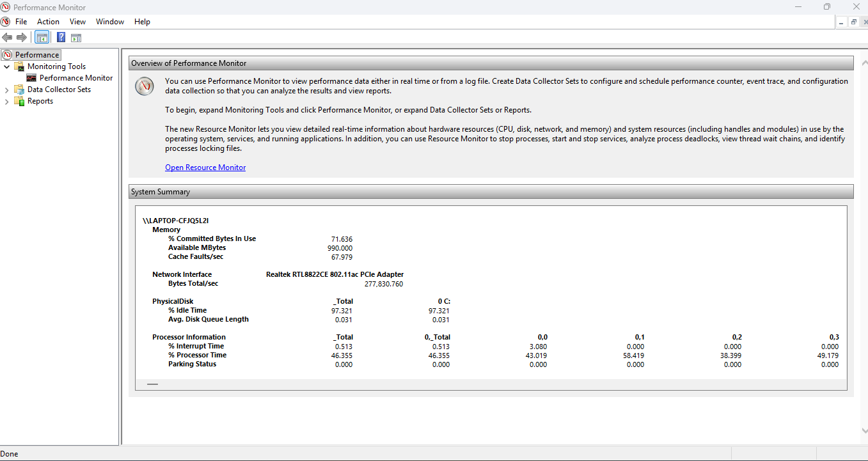Expand the Reports tree node
Screen dimensions: 868x461
coord(7,101)
